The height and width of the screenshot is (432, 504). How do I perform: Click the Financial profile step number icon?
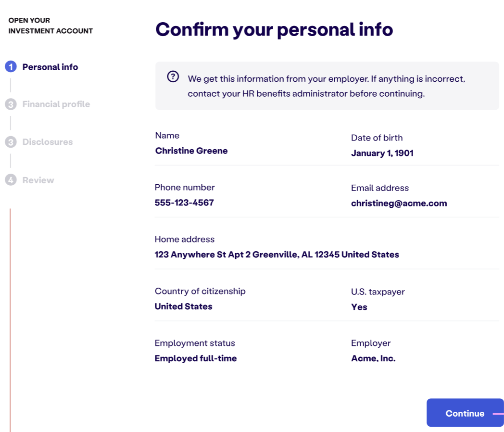11,104
